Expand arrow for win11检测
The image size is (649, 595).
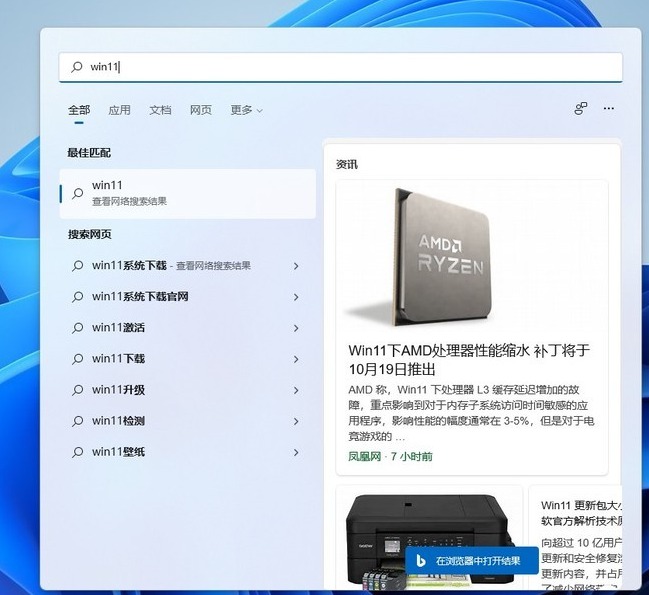296,421
